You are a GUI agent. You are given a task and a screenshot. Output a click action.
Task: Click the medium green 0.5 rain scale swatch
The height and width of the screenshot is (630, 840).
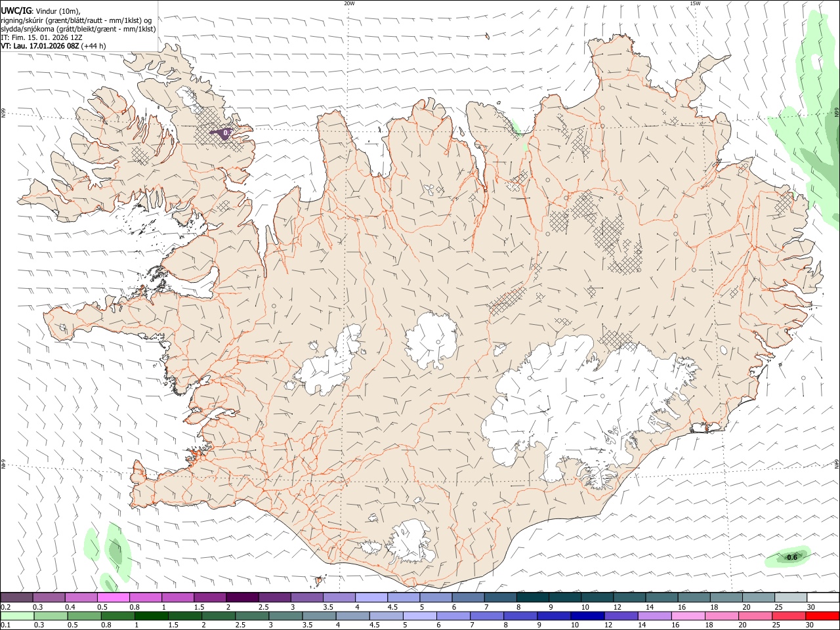[x=84, y=616]
